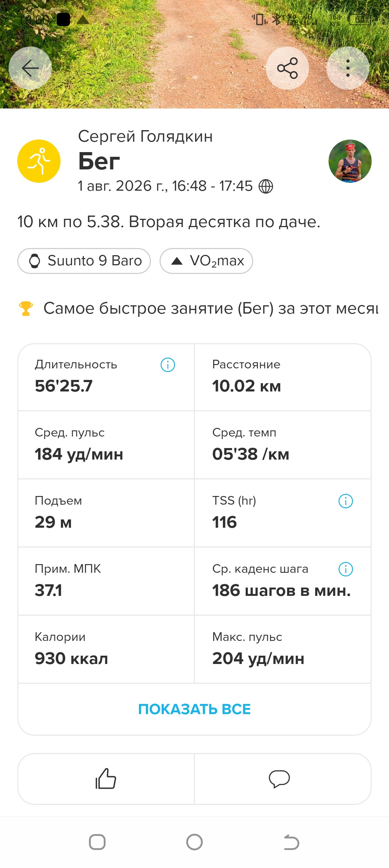This screenshot has height=868, width=389.
Task: Open the fastest workout achievement text
Action: (211, 309)
